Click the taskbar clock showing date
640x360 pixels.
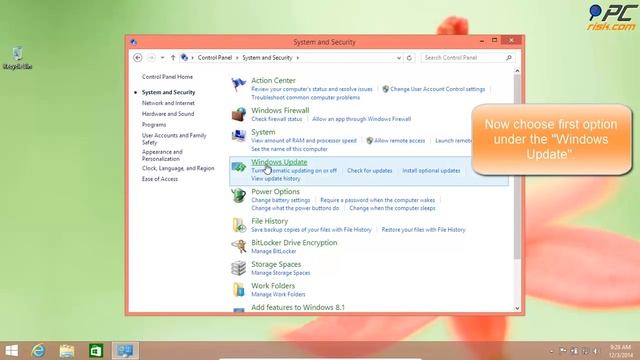tap(620, 351)
